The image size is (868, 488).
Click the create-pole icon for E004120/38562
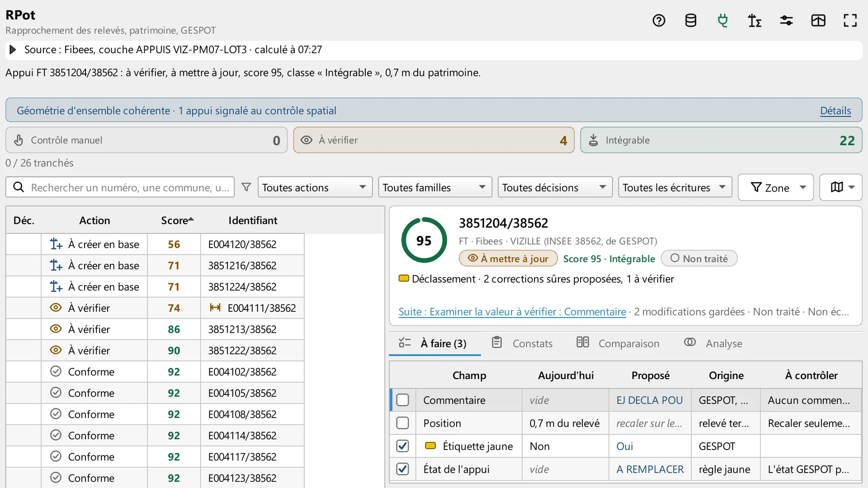pos(56,244)
